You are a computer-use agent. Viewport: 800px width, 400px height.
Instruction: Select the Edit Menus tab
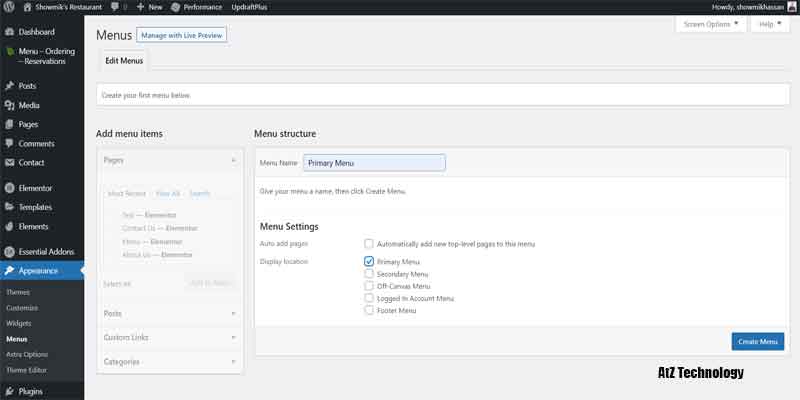(x=124, y=61)
